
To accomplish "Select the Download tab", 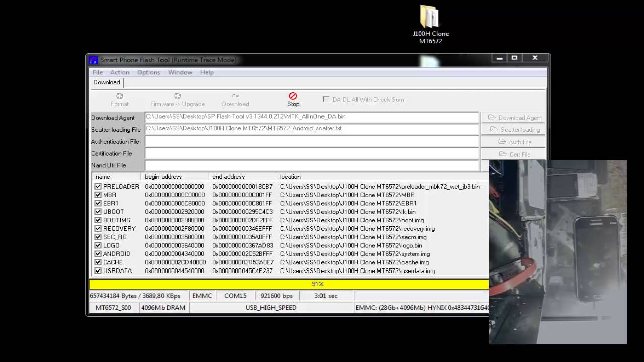I will pos(107,82).
